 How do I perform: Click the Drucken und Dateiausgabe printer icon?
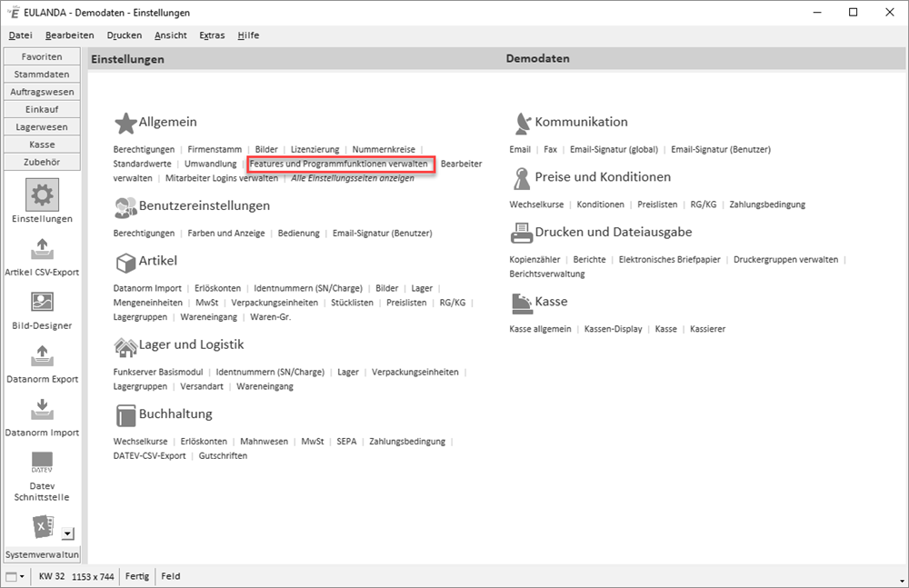[522, 234]
